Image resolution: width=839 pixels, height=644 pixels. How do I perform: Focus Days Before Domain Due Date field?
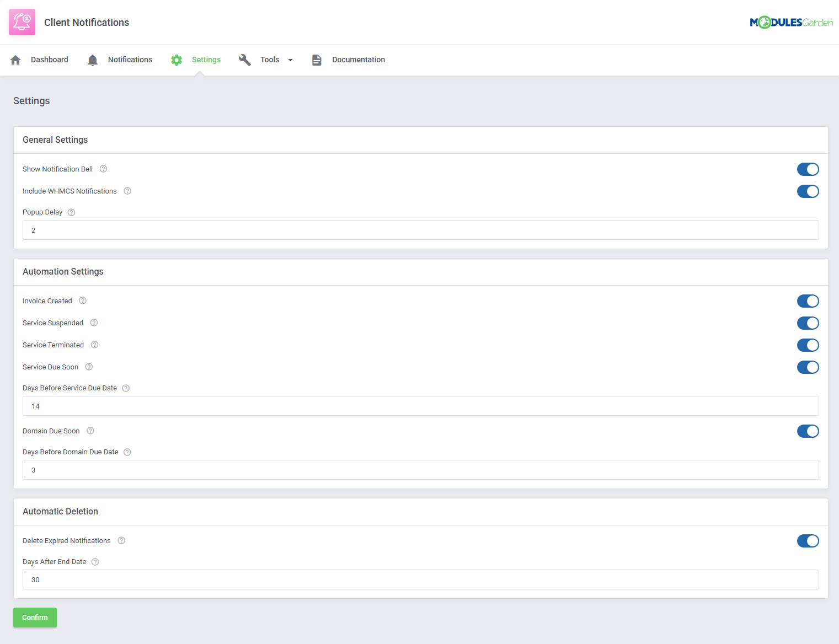point(421,470)
